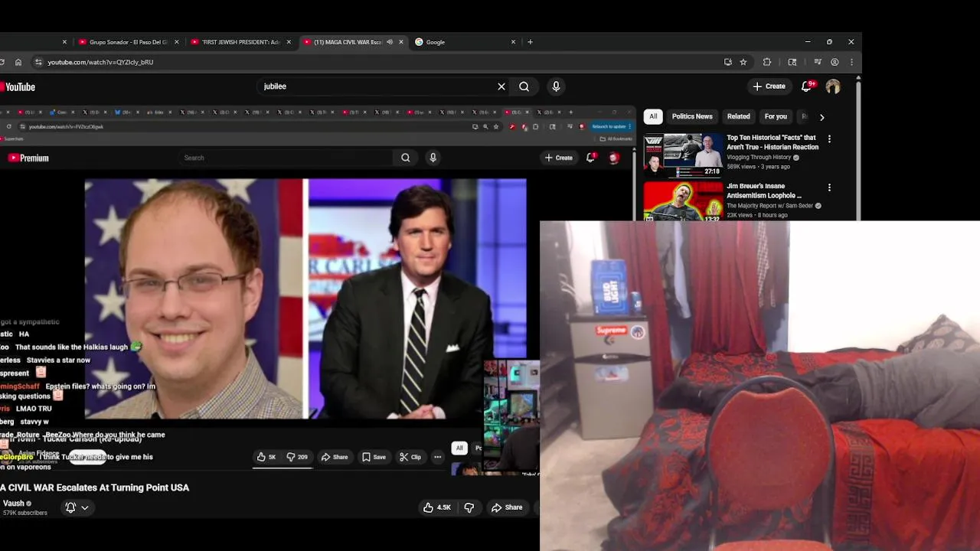Click the inner YouTube Premium logo
Viewport: 980px width, 551px height.
(x=28, y=158)
